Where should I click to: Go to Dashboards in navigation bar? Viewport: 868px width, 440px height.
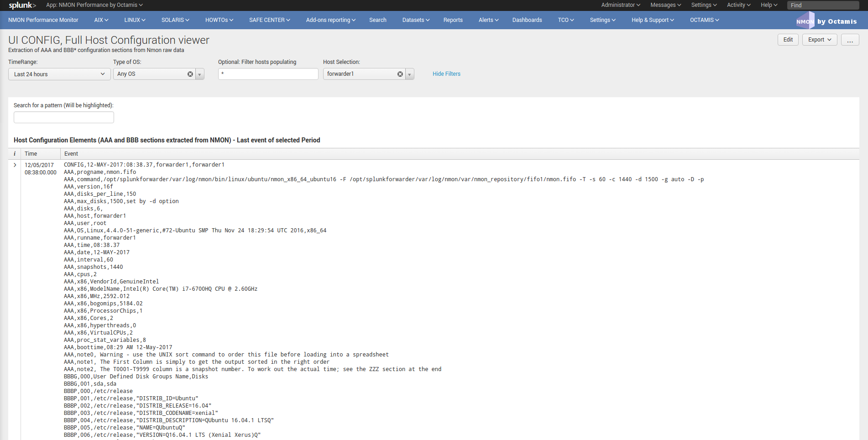pyautogui.click(x=527, y=20)
